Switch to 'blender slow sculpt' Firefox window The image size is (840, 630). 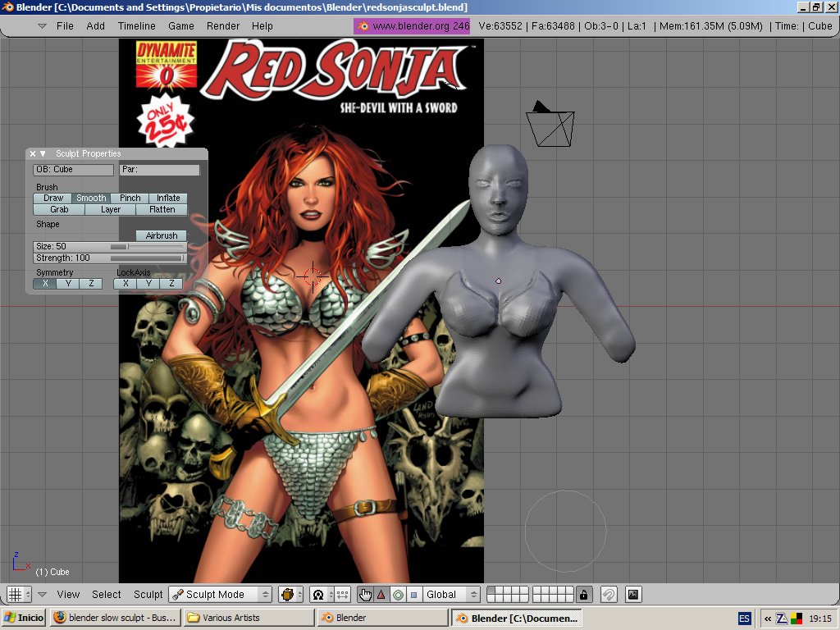[x=116, y=618]
